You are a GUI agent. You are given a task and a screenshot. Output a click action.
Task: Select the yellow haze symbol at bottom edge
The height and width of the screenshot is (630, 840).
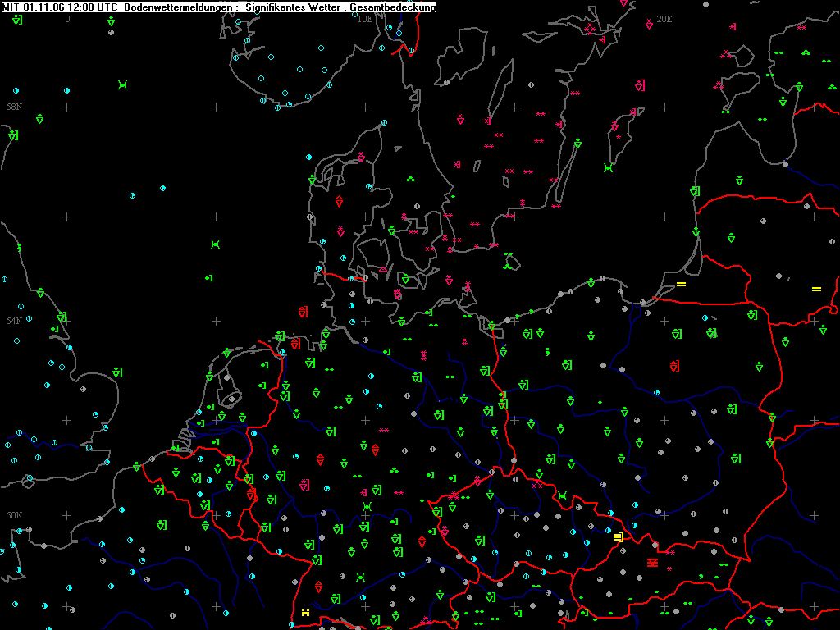[x=305, y=612]
